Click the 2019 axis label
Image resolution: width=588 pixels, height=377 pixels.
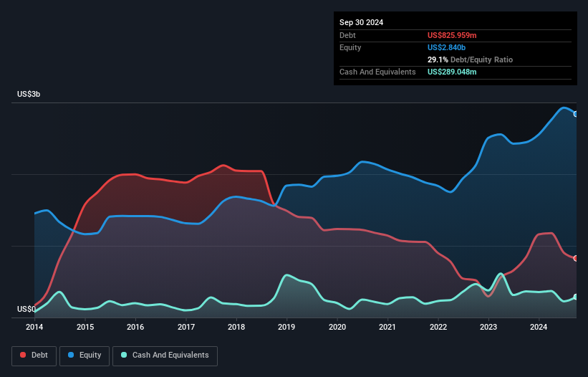pyautogui.click(x=286, y=327)
